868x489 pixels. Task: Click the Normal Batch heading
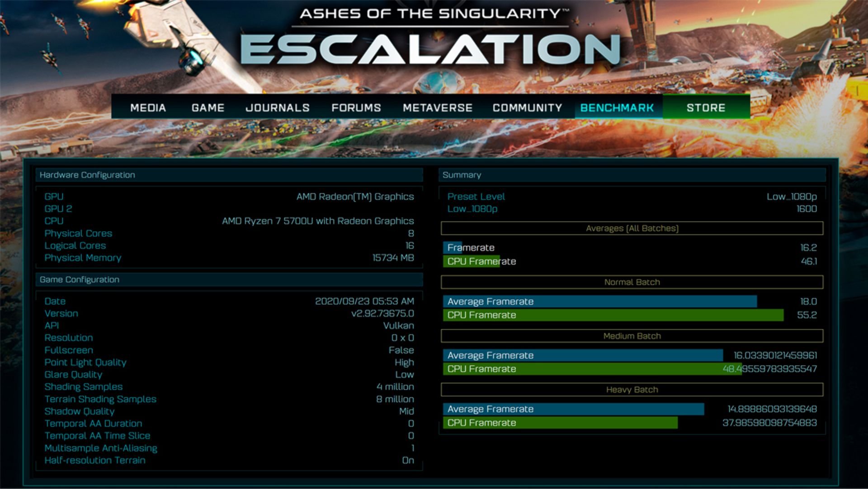632,282
